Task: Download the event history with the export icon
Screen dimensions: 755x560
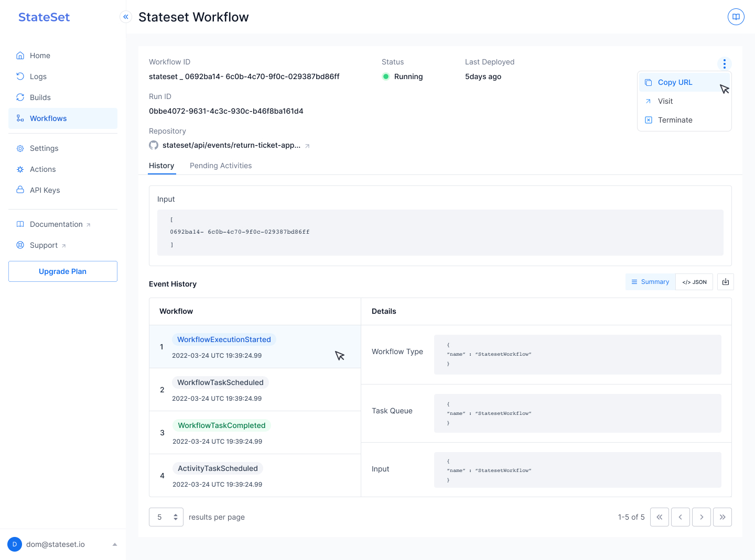Action: pyautogui.click(x=726, y=282)
